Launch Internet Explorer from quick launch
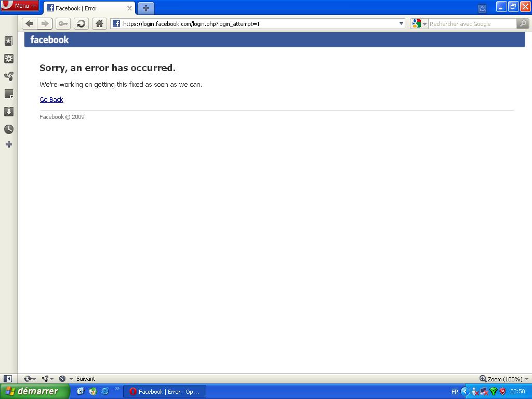The image size is (532, 399). [x=105, y=391]
